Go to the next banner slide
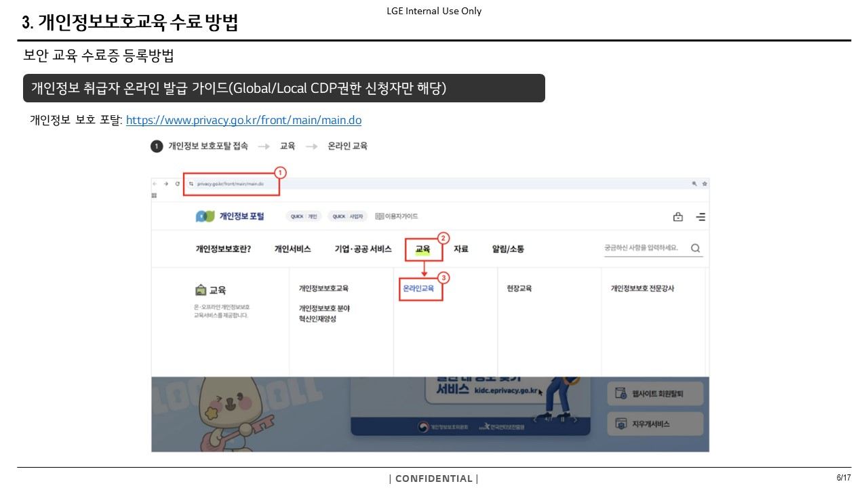Viewport: 868px width, 488px height. click(575, 420)
